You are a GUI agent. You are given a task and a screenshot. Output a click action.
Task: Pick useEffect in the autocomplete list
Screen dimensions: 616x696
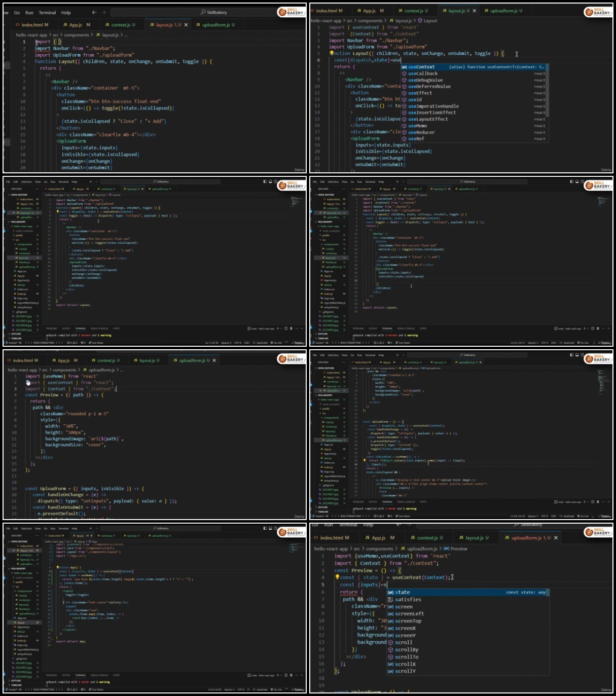(x=474, y=93)
